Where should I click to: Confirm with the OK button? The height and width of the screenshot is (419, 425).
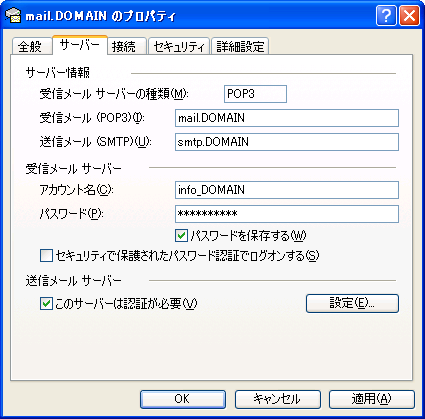pos(183,399)
